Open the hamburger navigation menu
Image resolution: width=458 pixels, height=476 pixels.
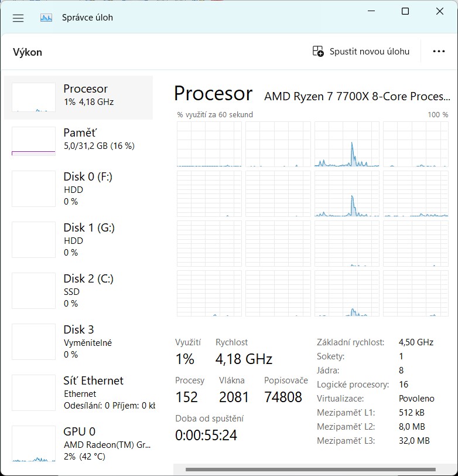pos(18,18)
